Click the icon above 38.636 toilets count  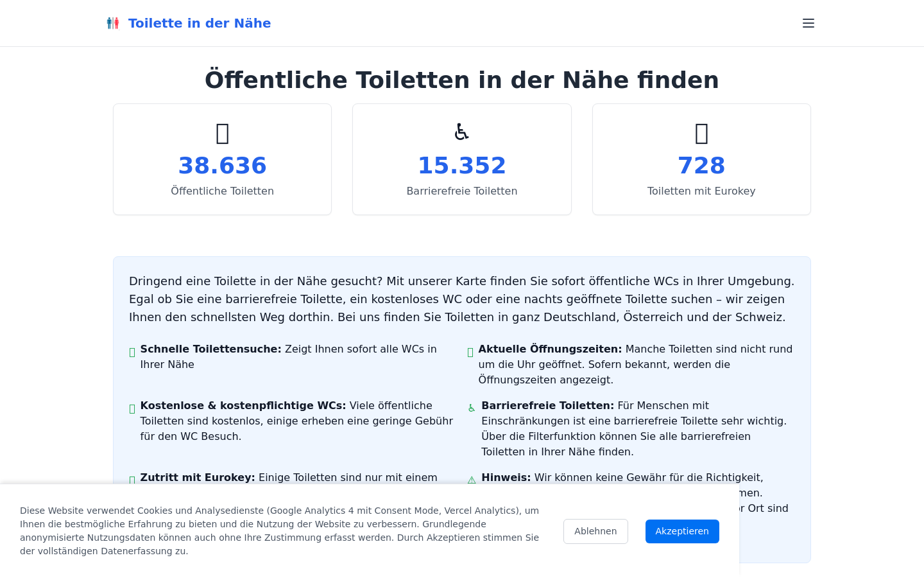[223, 134]
